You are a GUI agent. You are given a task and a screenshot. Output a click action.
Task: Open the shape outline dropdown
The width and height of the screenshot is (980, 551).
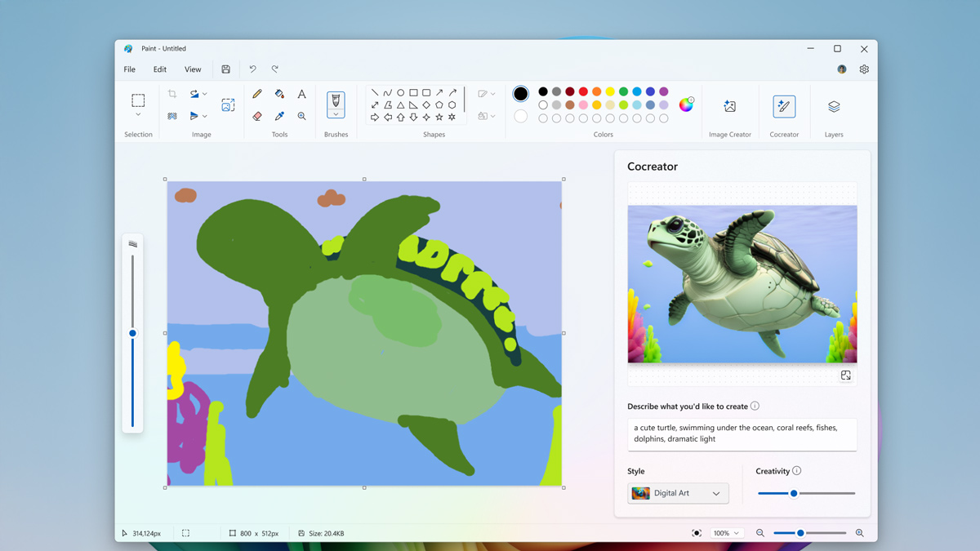493,94
